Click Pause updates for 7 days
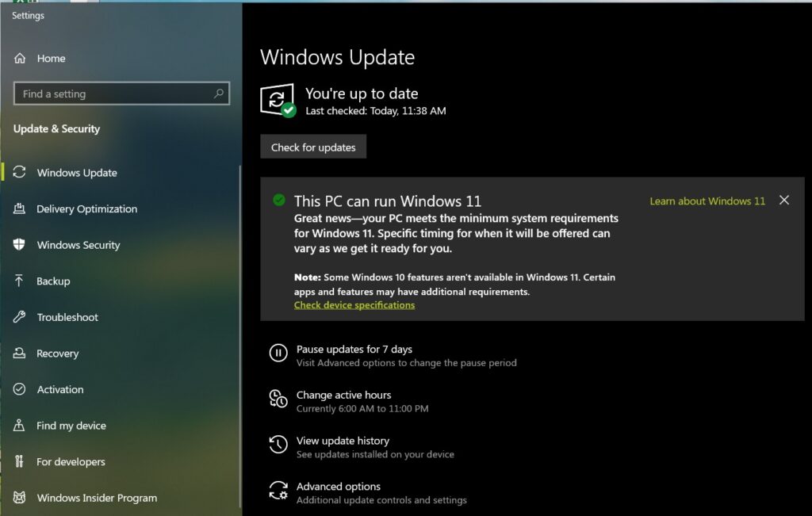The image size is (812, 516). (354, 349)
